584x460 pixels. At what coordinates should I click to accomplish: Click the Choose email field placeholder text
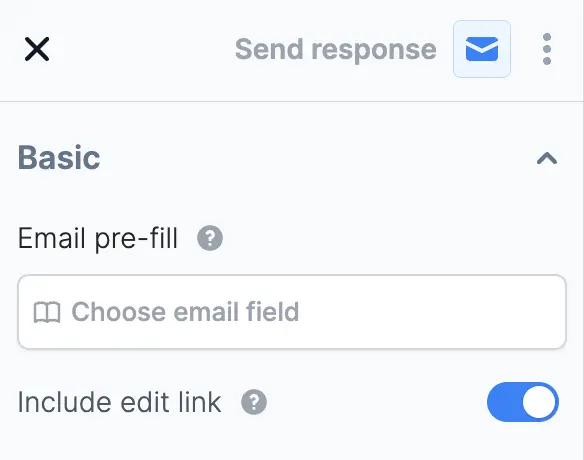[185, 312]
